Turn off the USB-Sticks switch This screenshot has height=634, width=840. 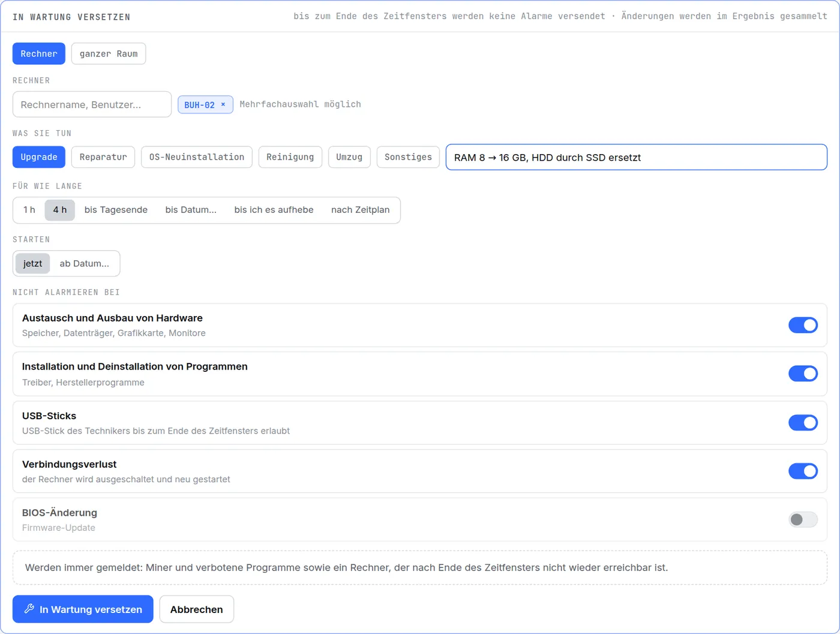(803, 423)
